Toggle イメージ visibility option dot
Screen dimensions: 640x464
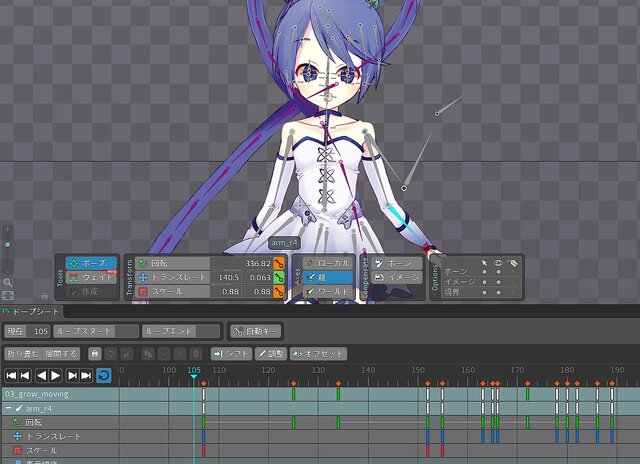(x=498, y=282)
